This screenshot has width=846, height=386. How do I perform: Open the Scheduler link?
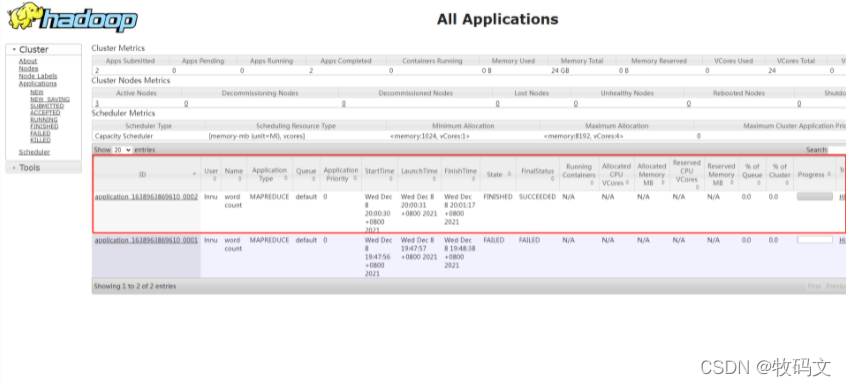pyautogui.click(x=35, y=152)
